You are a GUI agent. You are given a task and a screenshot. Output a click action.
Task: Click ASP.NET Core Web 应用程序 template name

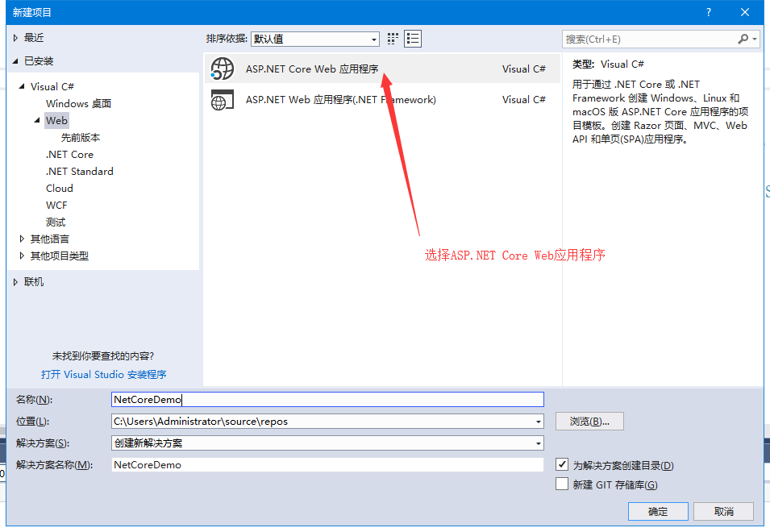tap(312, 69)
